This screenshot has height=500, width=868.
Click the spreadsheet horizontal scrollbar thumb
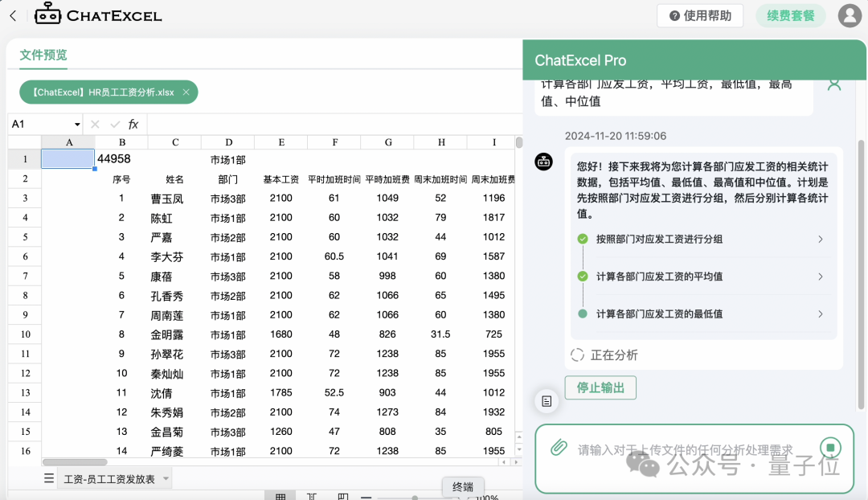[76, 461]
